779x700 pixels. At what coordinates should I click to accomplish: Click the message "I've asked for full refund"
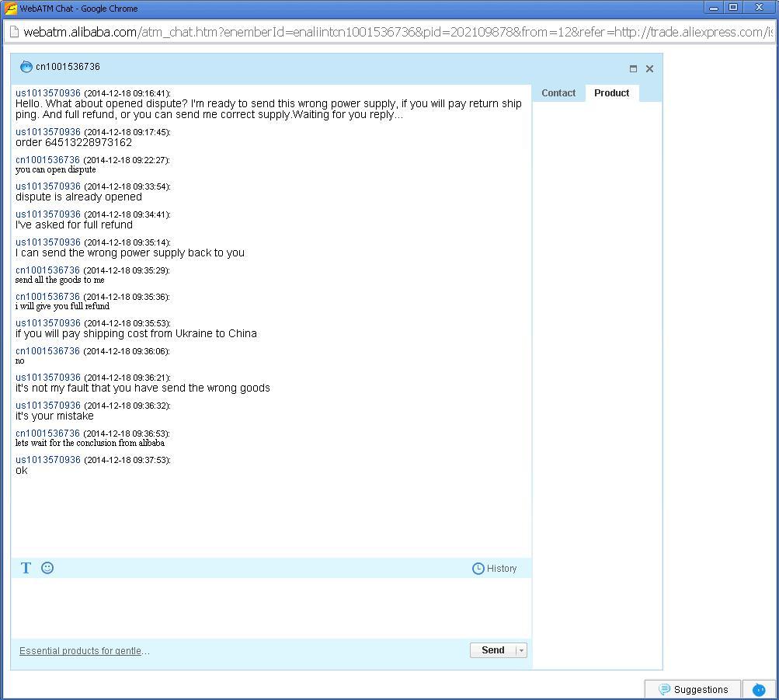tap(74, 225)
